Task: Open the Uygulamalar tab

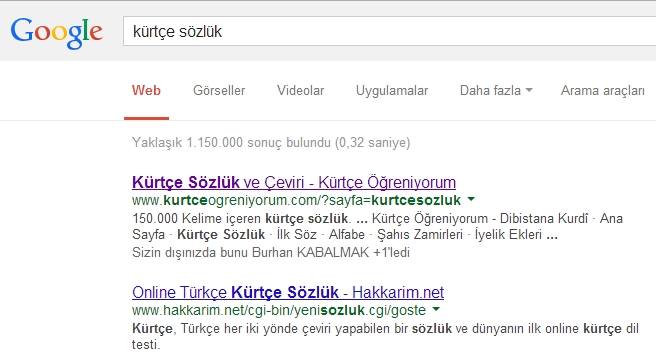Action: 392,90
